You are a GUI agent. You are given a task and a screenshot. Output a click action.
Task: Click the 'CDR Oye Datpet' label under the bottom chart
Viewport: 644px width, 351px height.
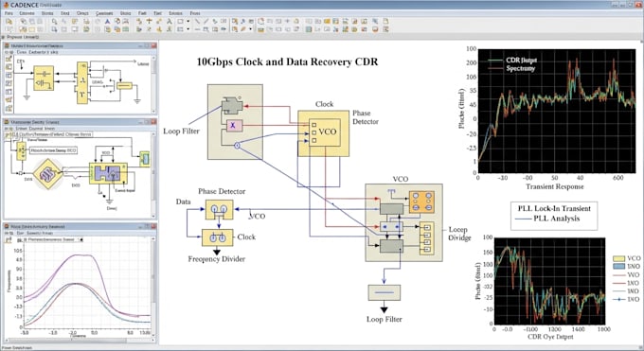[550, 337]
